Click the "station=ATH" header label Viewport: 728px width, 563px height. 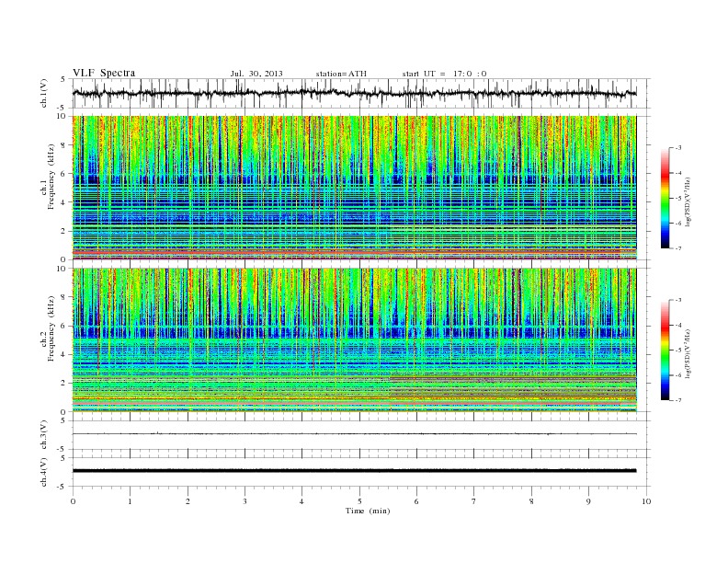pyautogui.click(x=341, y=74)
